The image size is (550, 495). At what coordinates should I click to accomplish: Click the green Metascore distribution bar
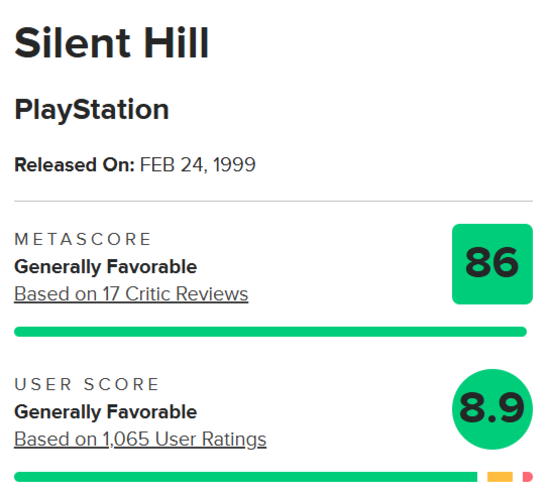click(x=270, y=332)
